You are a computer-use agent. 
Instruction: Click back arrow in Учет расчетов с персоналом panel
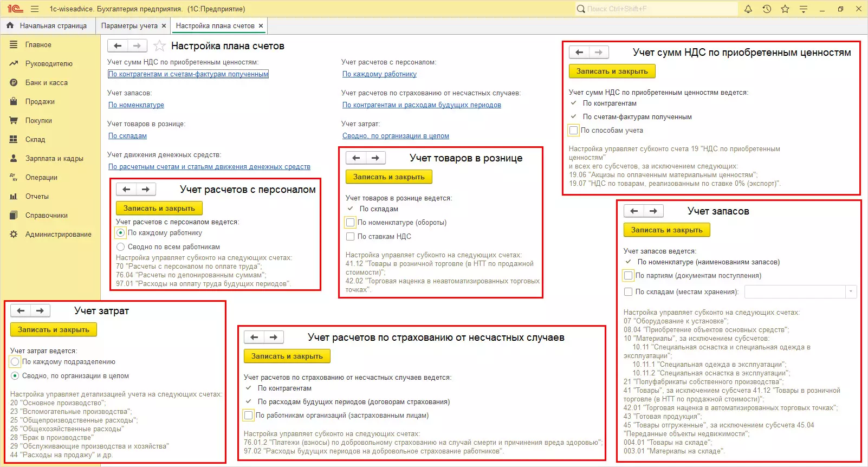tap(126, 189)
